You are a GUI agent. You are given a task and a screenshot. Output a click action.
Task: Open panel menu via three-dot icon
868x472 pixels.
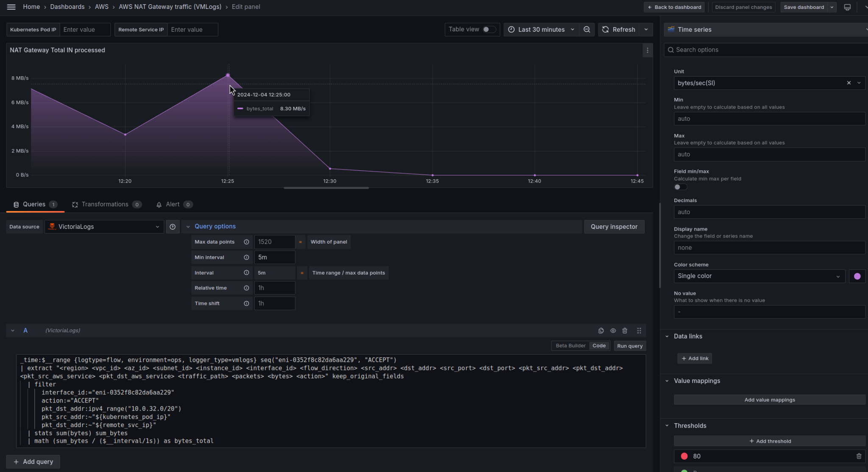[x=647, y=50]
